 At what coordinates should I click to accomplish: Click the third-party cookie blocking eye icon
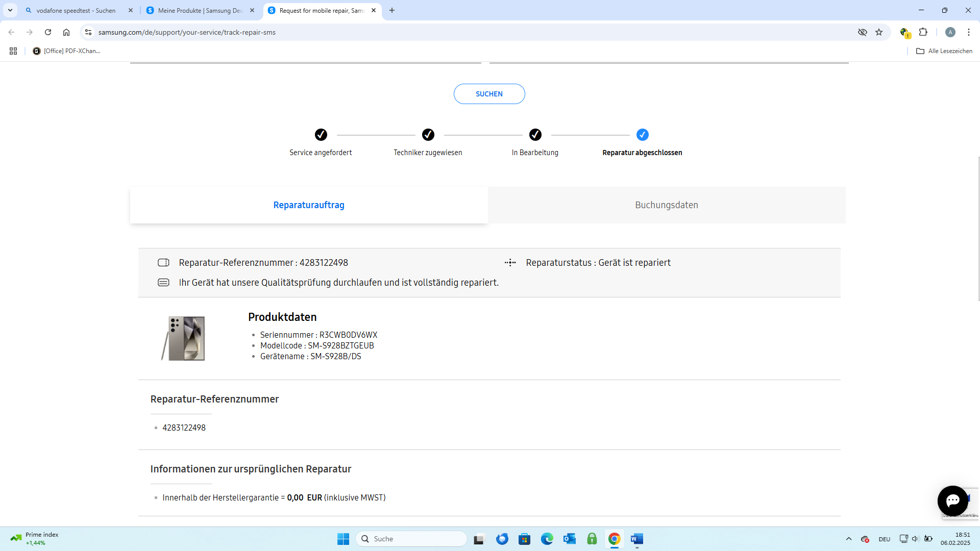point(863,32)
